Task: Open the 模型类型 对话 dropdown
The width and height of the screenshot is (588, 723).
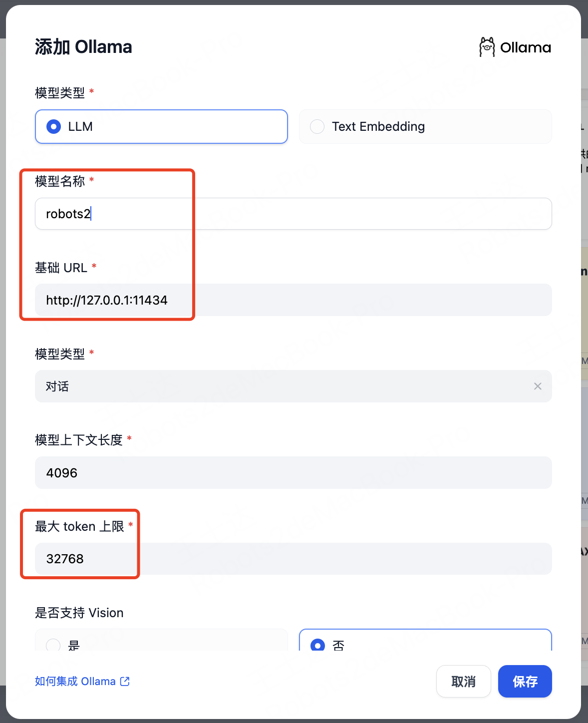Action: pos(294,386)
